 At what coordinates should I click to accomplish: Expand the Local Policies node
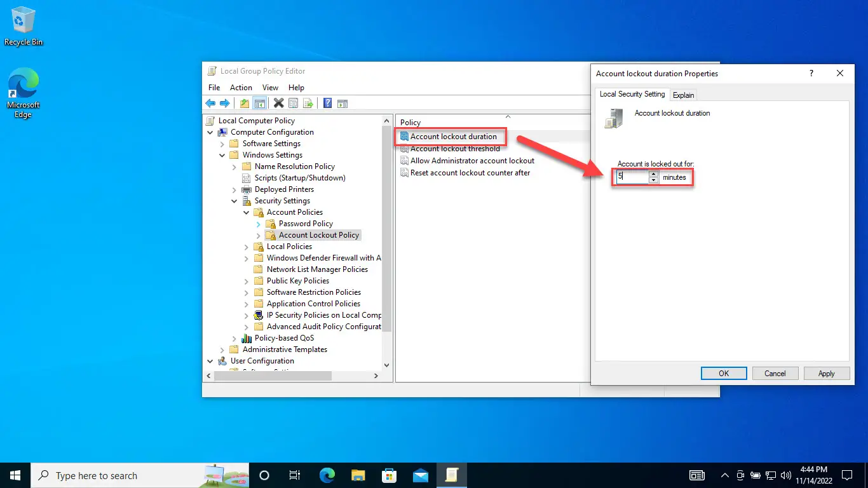coord(247,247)
